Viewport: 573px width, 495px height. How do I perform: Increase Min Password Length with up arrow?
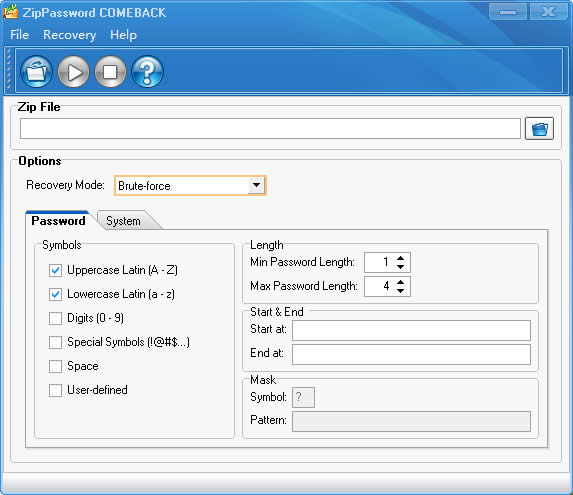(401, 258)
